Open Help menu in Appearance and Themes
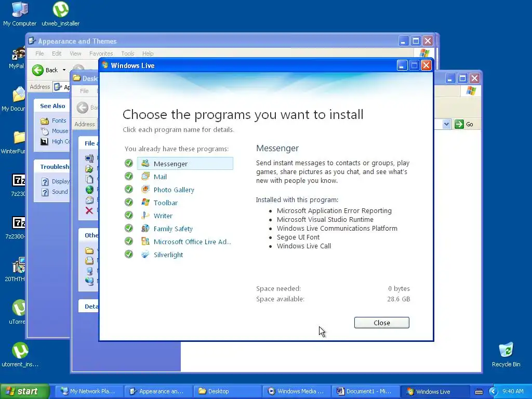Viewport: 532px width, 399px height. (148, 54)
